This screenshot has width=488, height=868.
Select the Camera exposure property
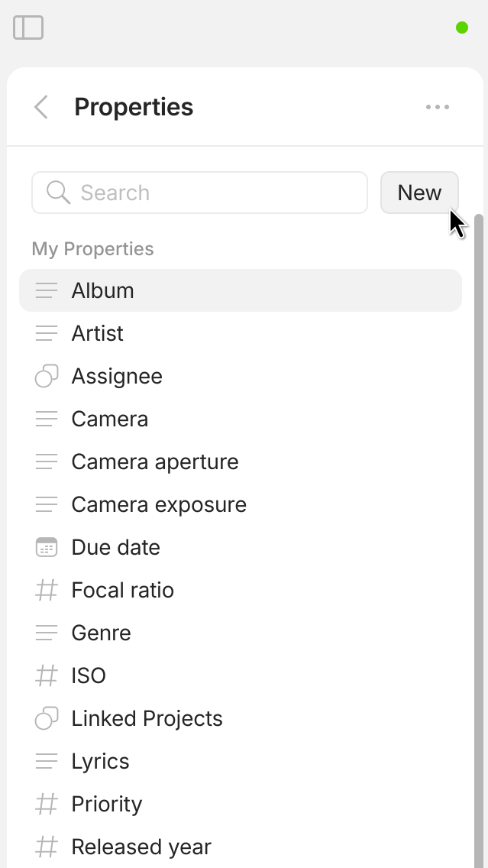158,504
